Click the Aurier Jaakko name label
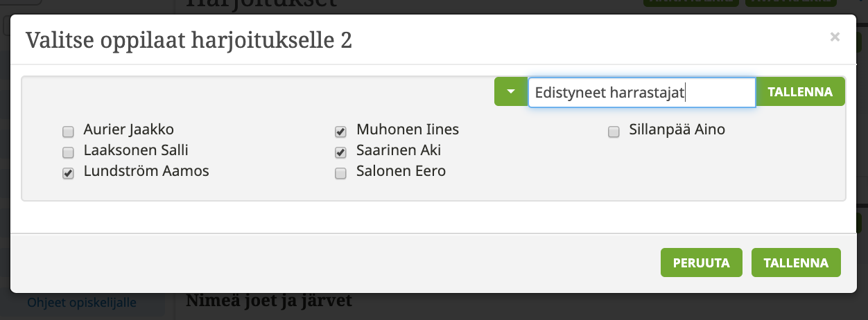 (128, 130)
